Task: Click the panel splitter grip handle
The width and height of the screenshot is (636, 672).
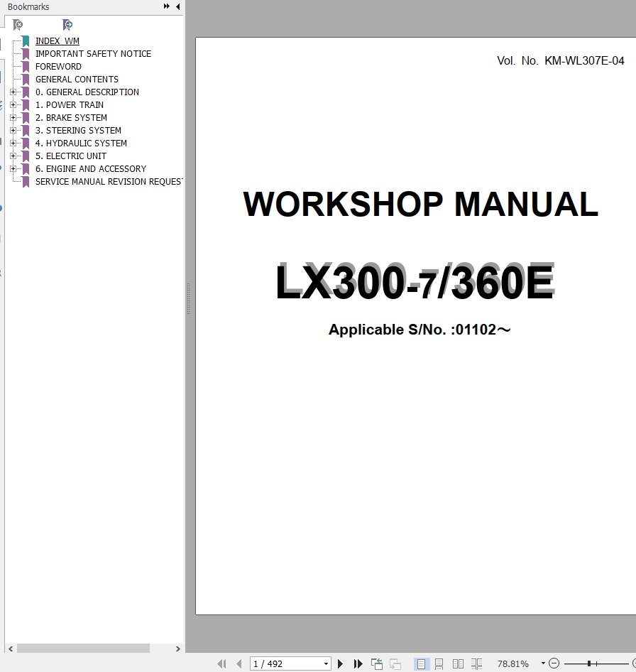Action: (x=188, y=299)
